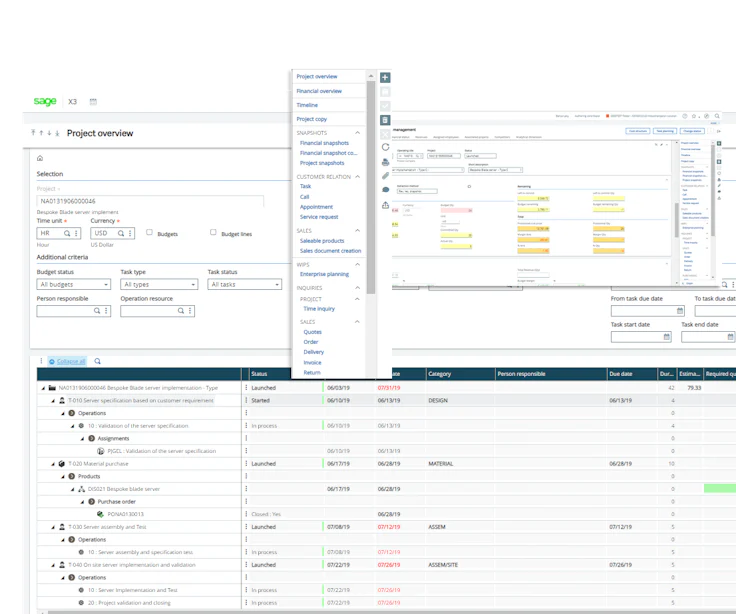
Task: Click the home icon above Selection
Action: click(x=40, y=158)
